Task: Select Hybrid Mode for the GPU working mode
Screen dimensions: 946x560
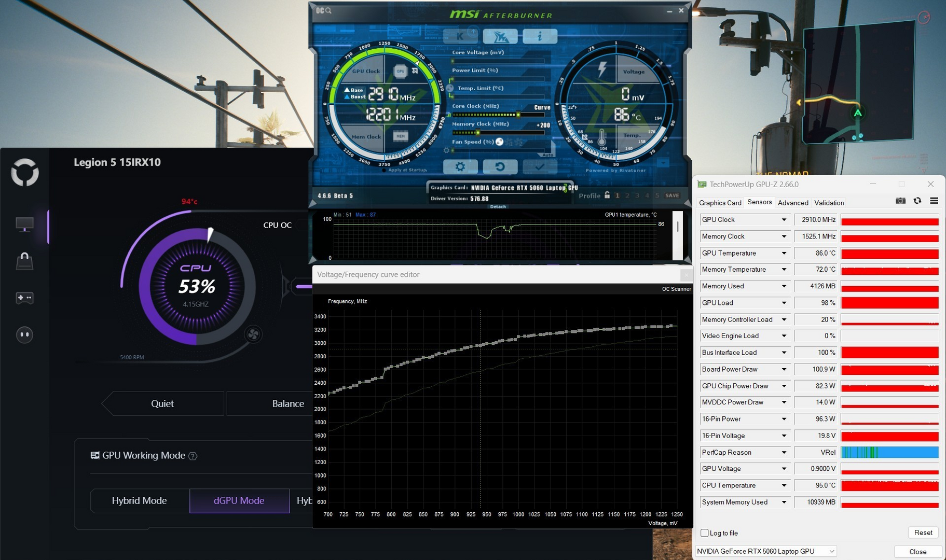Action: click(x=140, y=501)
